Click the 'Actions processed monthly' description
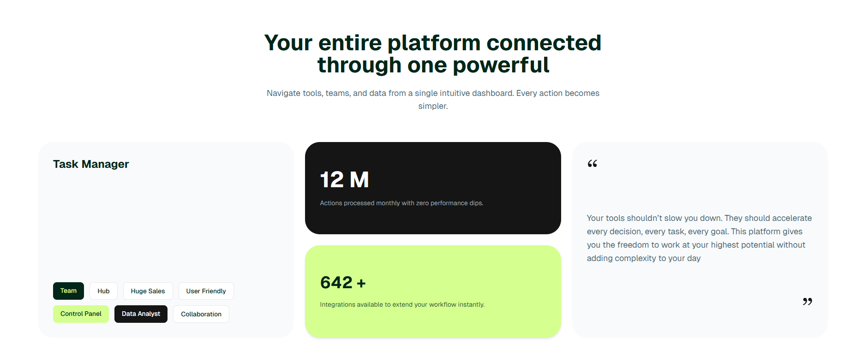 [401, 203]
